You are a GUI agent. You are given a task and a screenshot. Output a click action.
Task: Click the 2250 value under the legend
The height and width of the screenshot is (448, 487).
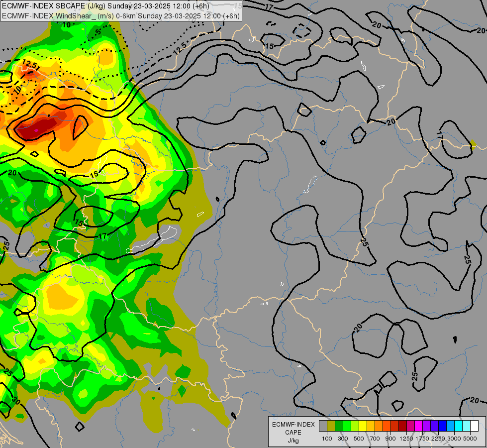438,439
